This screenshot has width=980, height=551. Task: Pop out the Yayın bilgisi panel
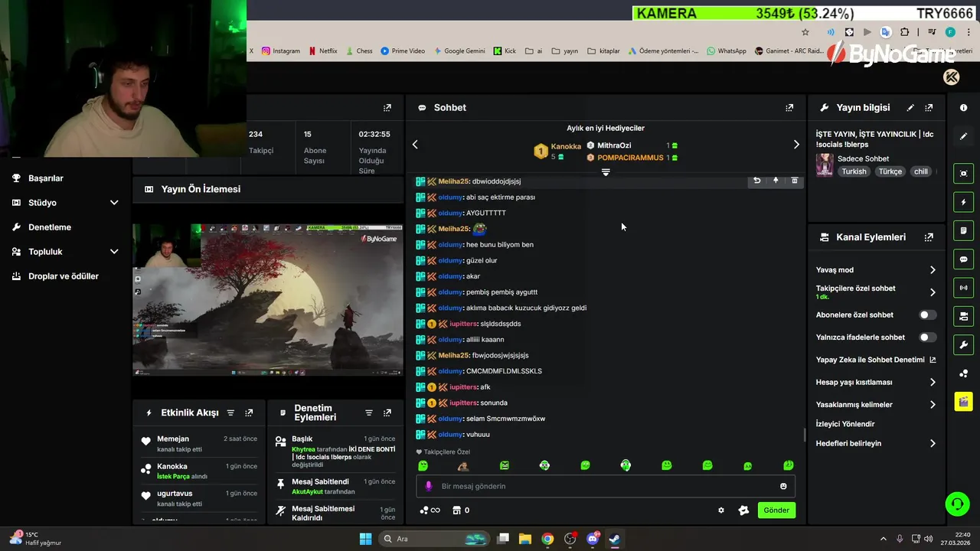[x=929, y=108]
